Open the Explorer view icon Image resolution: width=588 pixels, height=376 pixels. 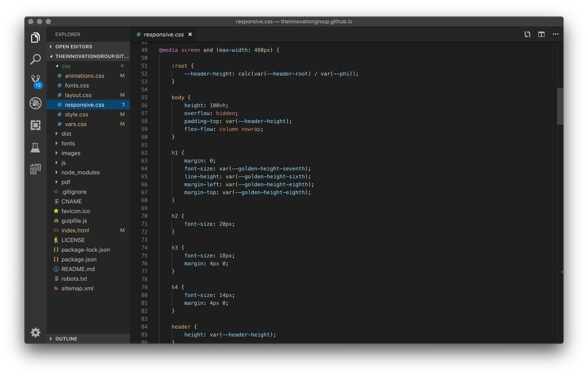[35, 37]
